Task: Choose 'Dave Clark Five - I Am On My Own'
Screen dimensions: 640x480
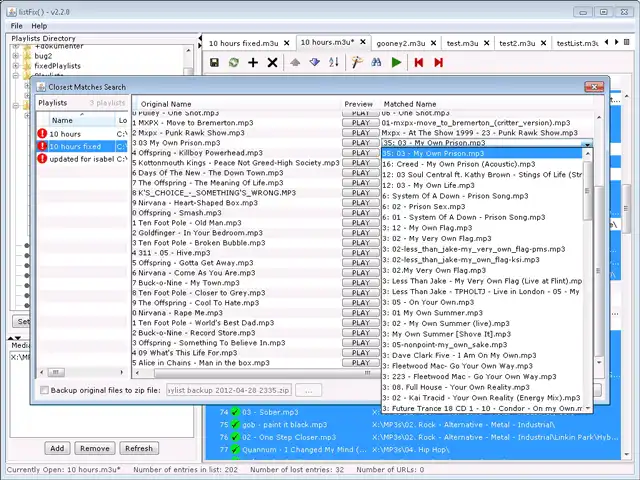Action: (482, 355)
